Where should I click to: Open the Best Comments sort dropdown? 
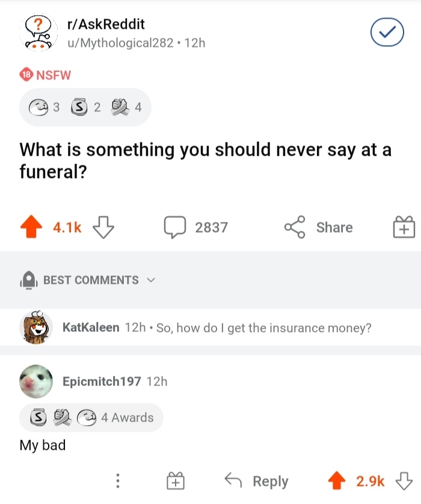pyautogui.click(x=150, y=280)
